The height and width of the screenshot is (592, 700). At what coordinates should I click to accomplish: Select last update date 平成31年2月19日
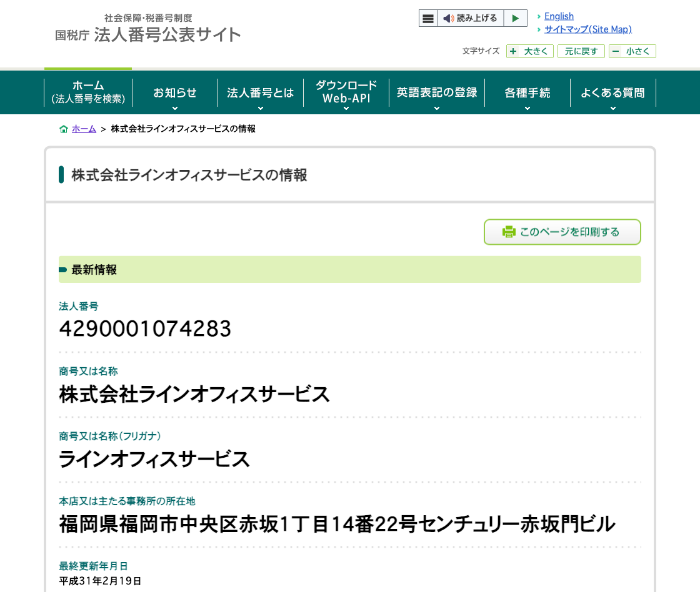coord(100,581)
